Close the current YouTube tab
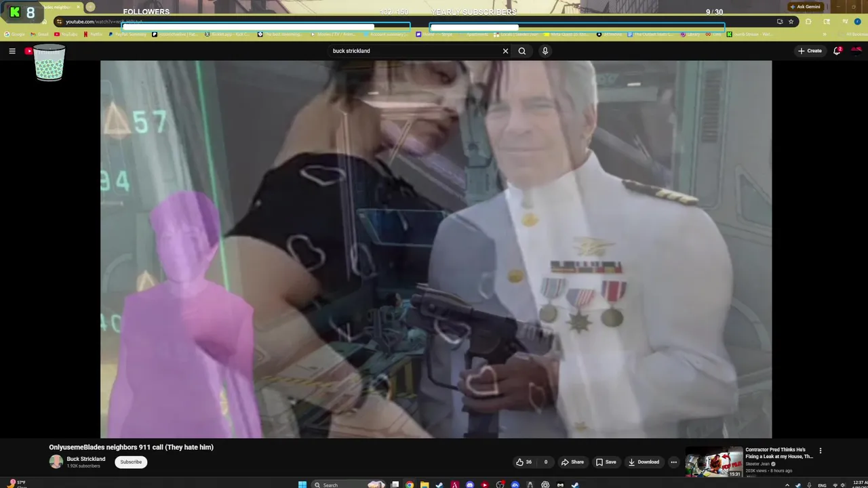868x488 pixels. point(78,7)
